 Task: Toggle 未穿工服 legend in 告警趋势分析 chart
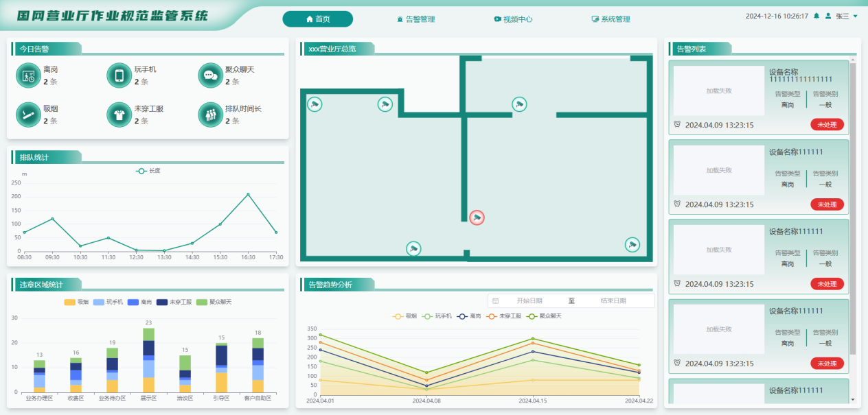503,316
